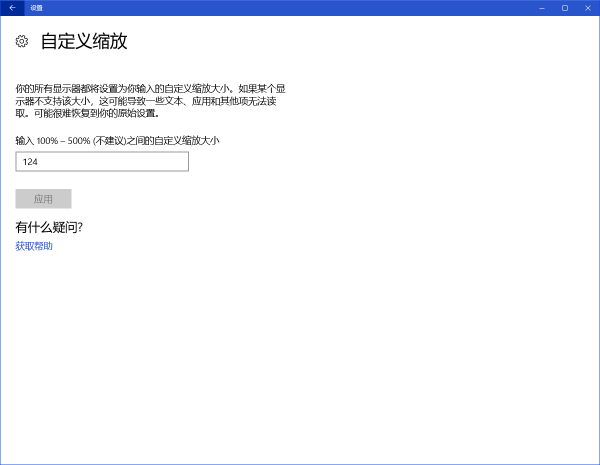Screen dimensions: 600x465
Task: Focus the custom scaling input showing 124
Action: pos(102,162)
